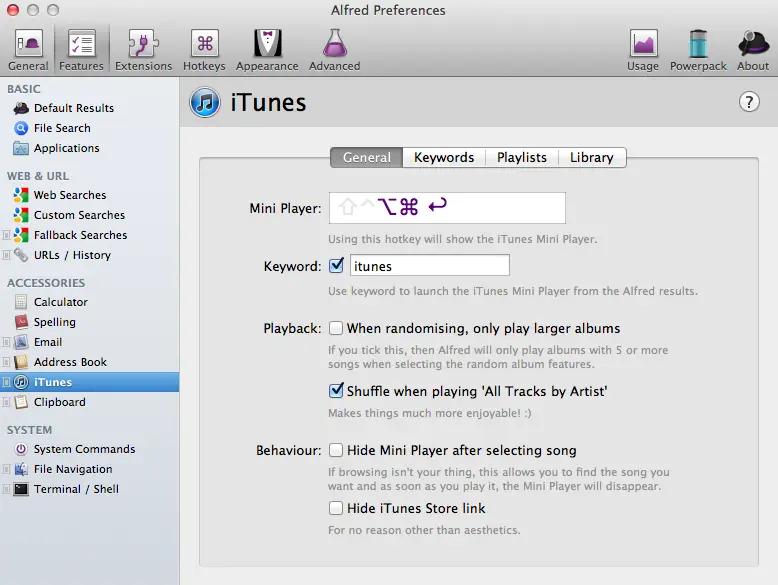Image resolution: width=778 pixels, height=585 pixels.
Task: Click the itunes keyword text field
Action: point(430,265)
